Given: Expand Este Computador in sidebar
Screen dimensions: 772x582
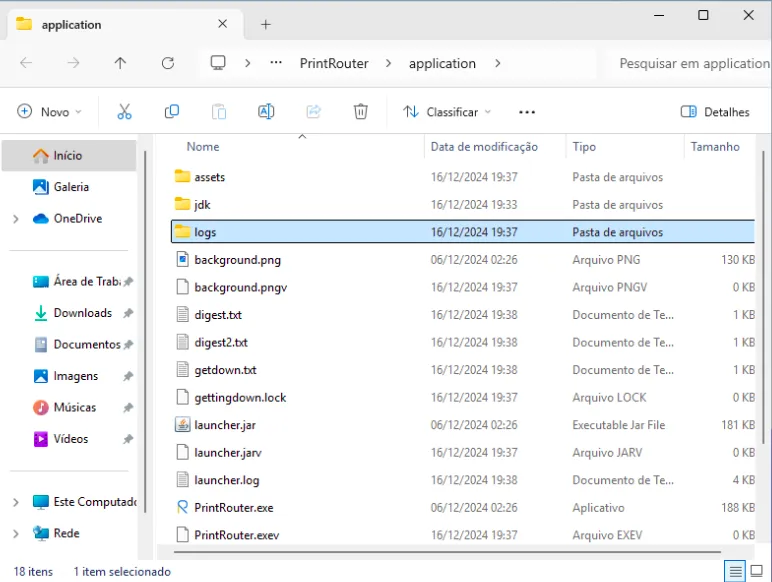Looking at the screenshot, I should [15, 502].
